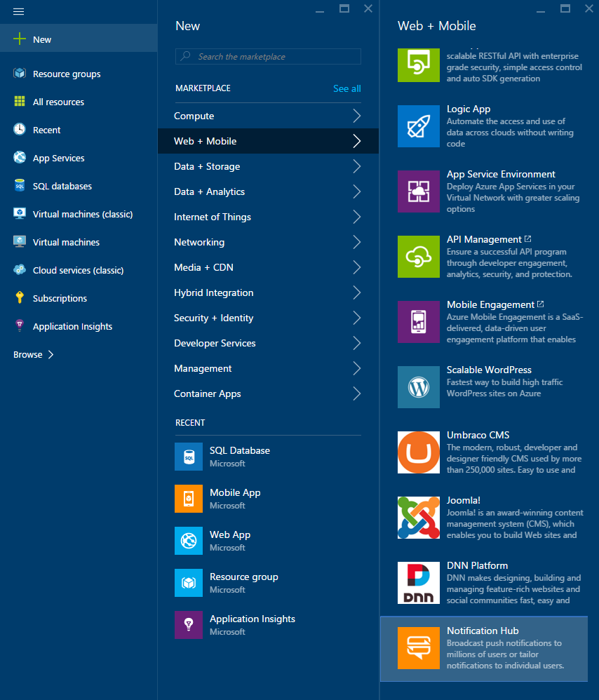
Task: Click New in the left sidebar
Action: point(79,39)
